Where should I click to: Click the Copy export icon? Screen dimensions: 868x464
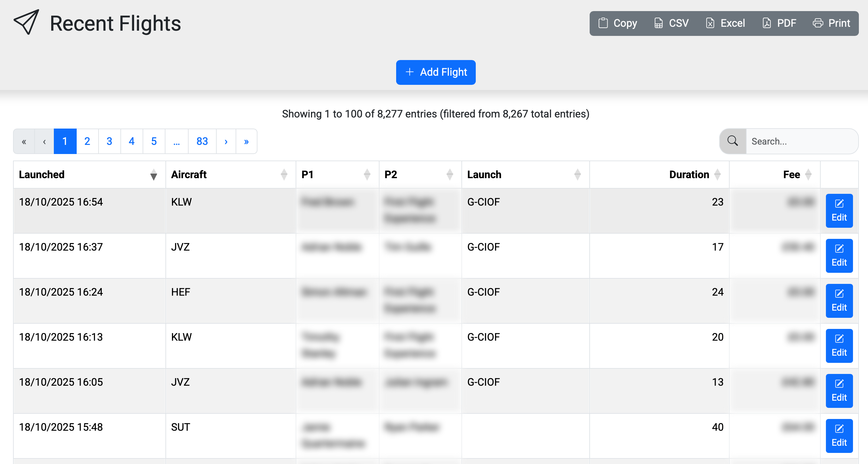pyautogui.click(x=603, y=23)
